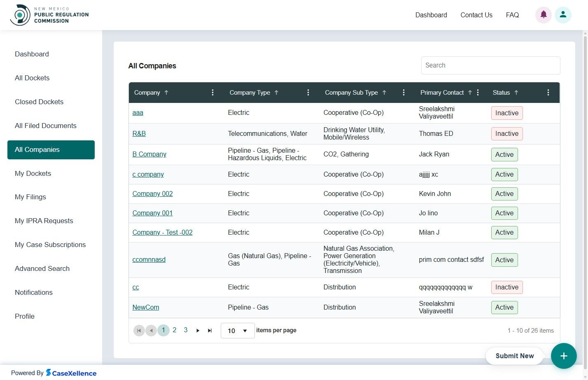The width and height of the screenshot is (588, 380).
Task: Open Company column kebab menu
Action: coord(212,93)
